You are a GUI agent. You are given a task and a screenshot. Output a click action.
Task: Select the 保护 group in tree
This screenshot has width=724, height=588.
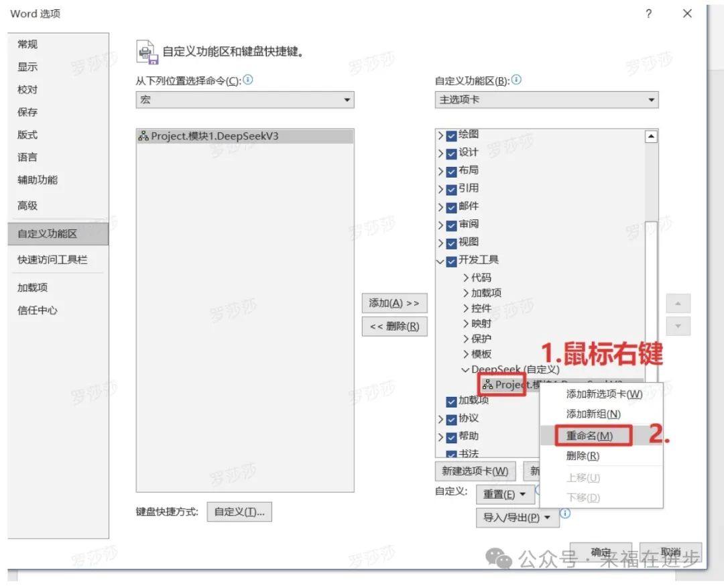click(x=481, y=339)
